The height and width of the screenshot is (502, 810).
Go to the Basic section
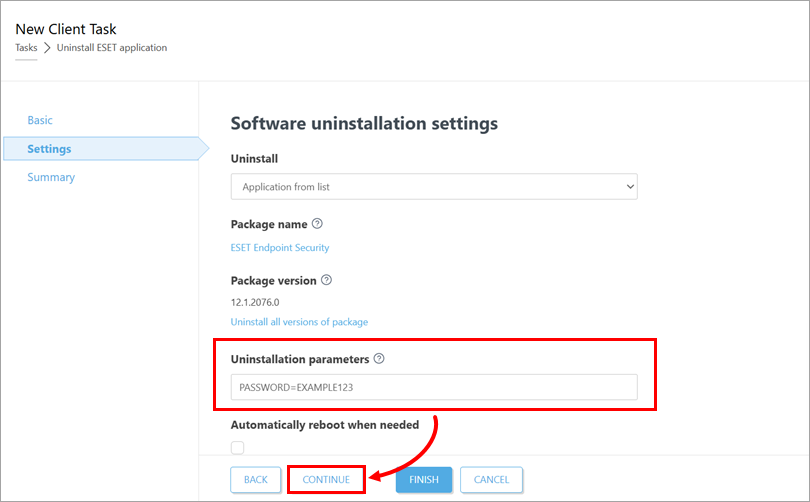pyautogui.click(x=40, y=120)
